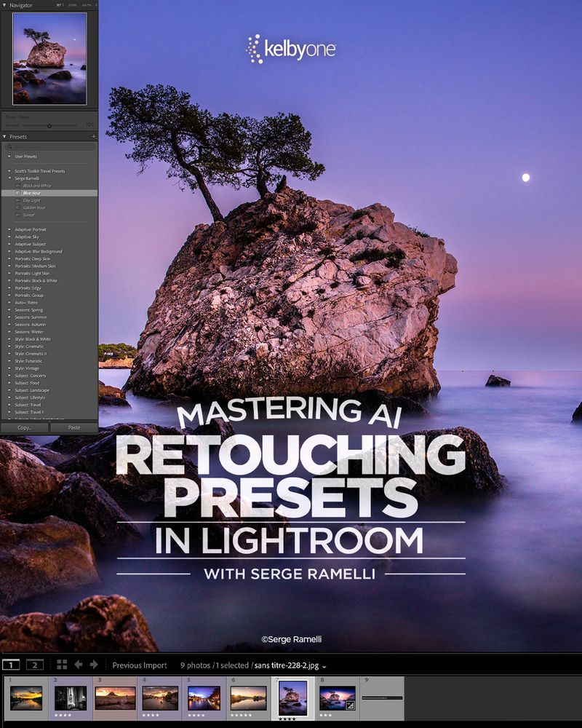Image resolution: width=582 pixels, height=728 pixels.
Task: Open Portraits: Edgy presets
Action: coord(28,288)
